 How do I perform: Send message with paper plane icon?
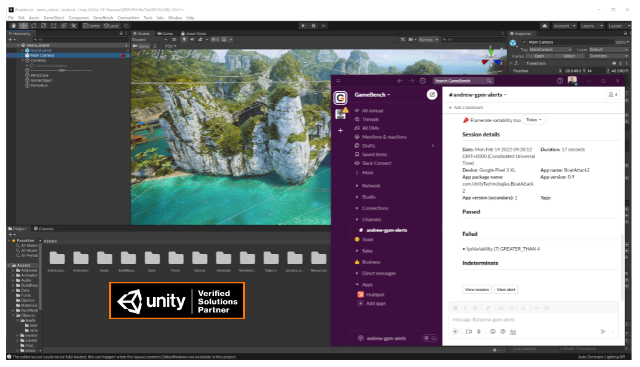[603, 331]
